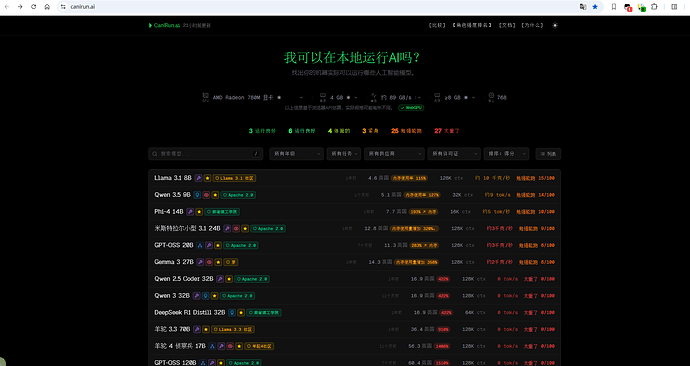Open the 排序 sort dropdown

coord(506,154)
